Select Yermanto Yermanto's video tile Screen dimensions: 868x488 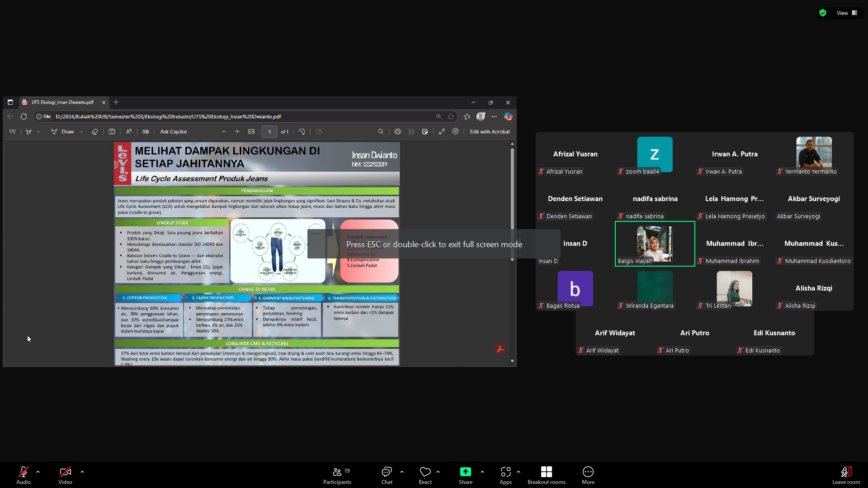(x=814, y=155)
